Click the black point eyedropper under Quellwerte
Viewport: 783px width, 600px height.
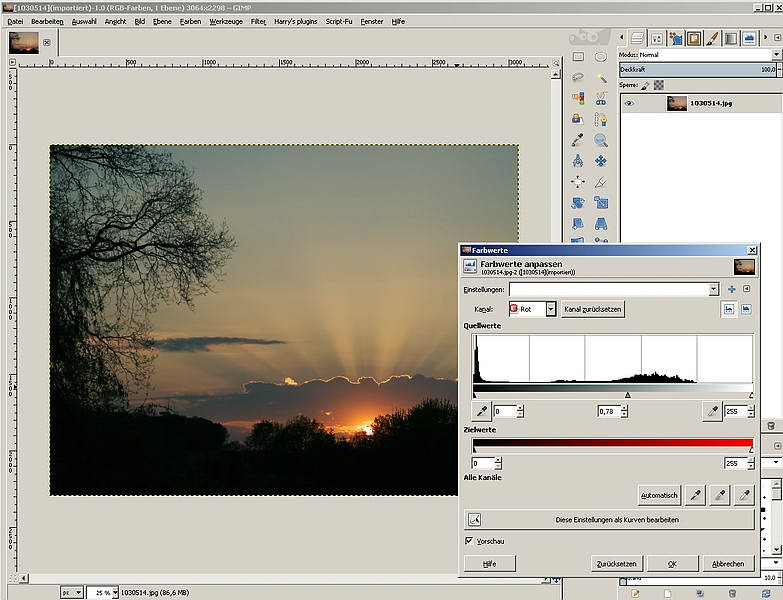[481, 411]
